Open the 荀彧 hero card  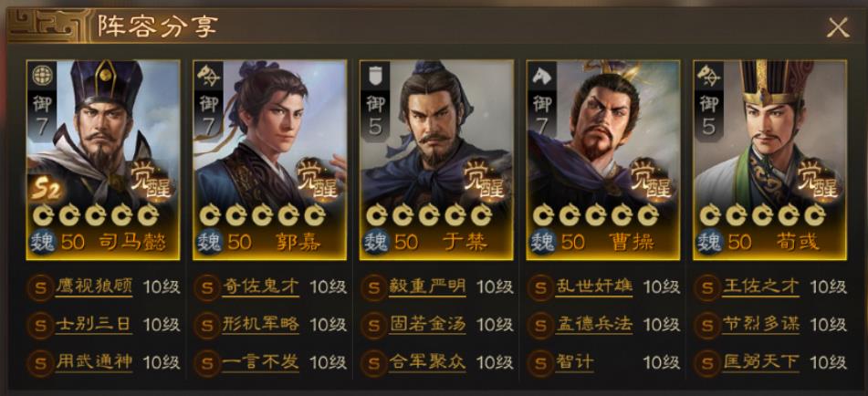[770, 160]
